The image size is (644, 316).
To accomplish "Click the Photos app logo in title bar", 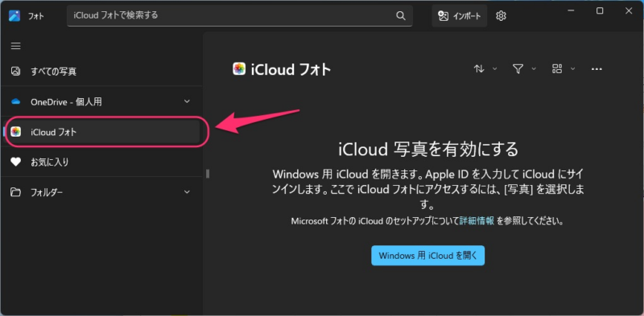I will pos(14,16).
